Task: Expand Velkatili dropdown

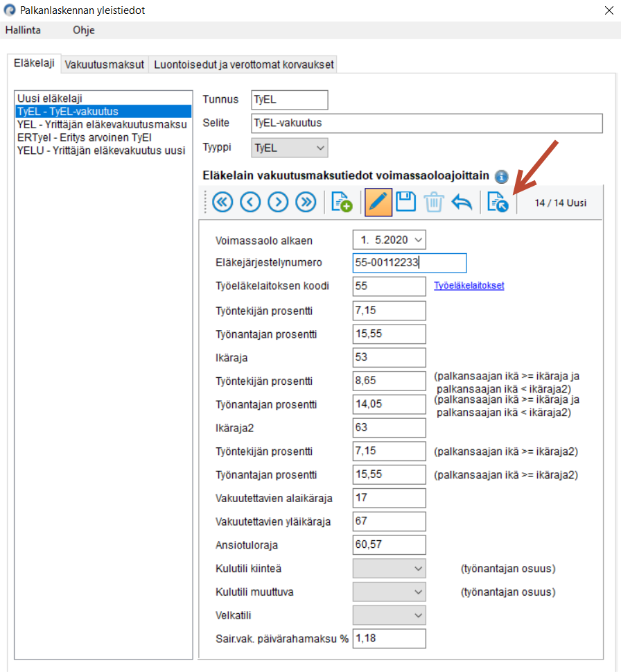Action: tap(390, 615)
